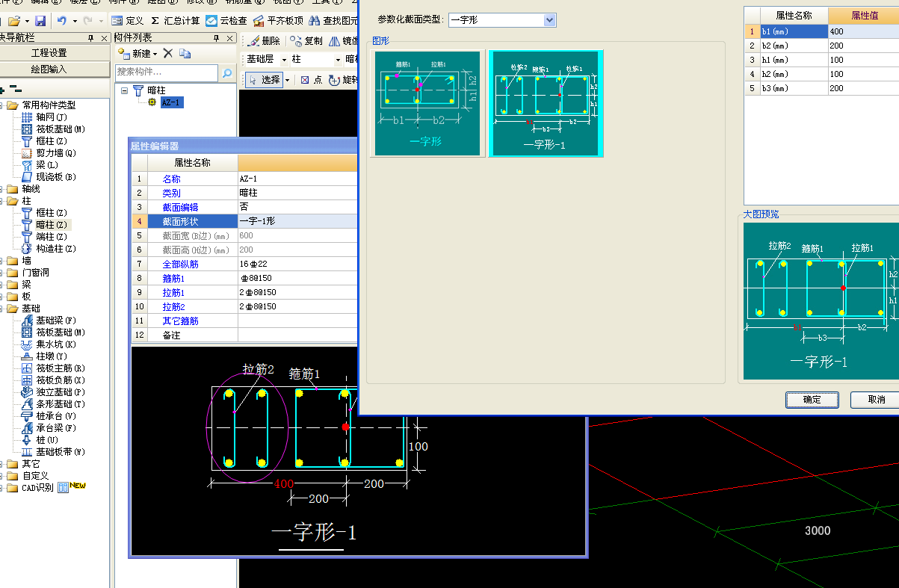This screenshot has width=899, height=588.
Task: Select AZ-1 component in 构件列表
Action: pyautogui.click(x=170, y=102)
